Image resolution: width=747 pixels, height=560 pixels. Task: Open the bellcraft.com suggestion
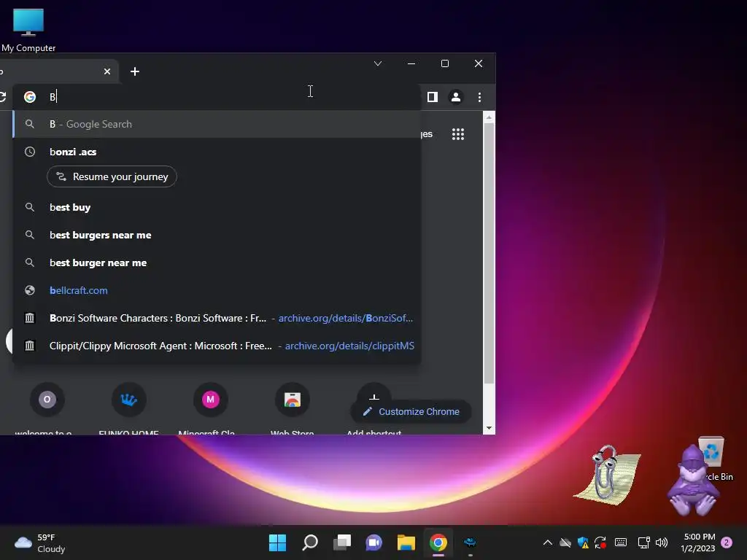click(217, 290)
